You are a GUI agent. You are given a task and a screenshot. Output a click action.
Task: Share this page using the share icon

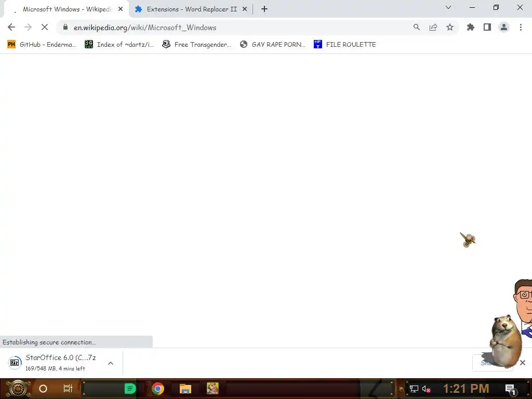(433, 27)
